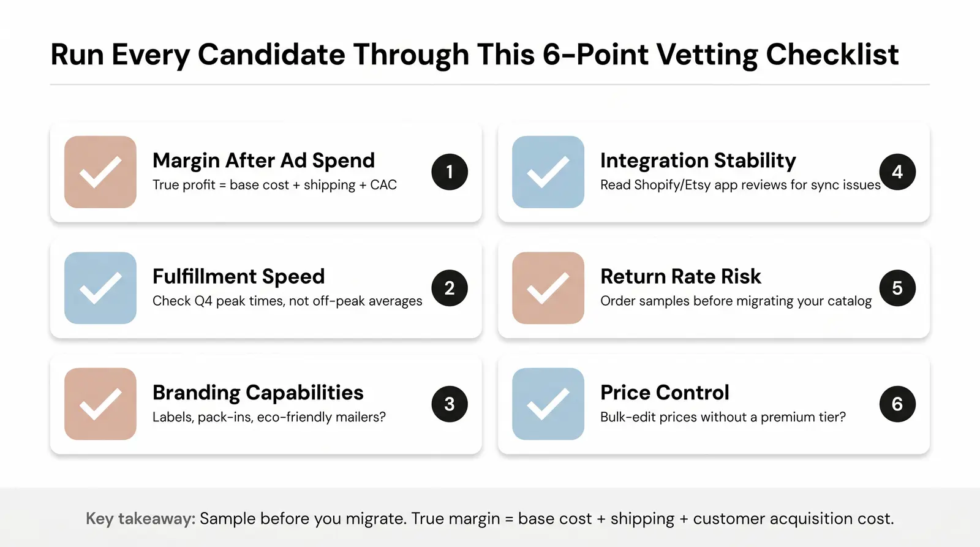Select the Return Rate Risk heading
The width and height of the screenshot is (980, 547).
[x=680, y=277]
